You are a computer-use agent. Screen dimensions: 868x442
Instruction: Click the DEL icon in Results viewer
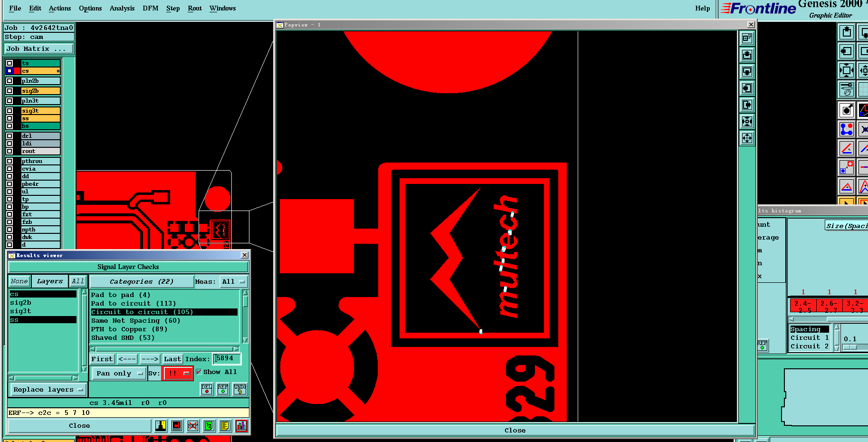(x=207, y=389)
